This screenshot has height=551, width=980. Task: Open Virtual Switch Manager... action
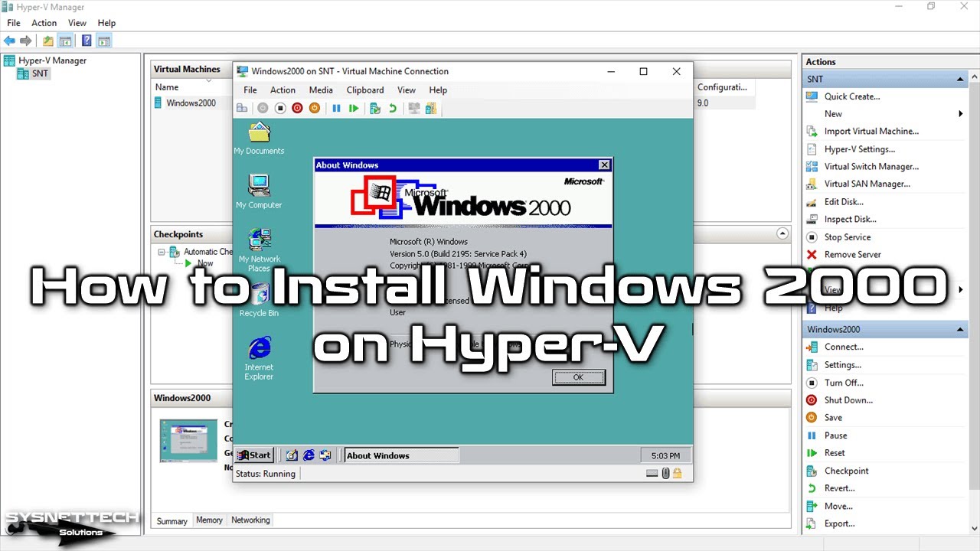[871, 167]
